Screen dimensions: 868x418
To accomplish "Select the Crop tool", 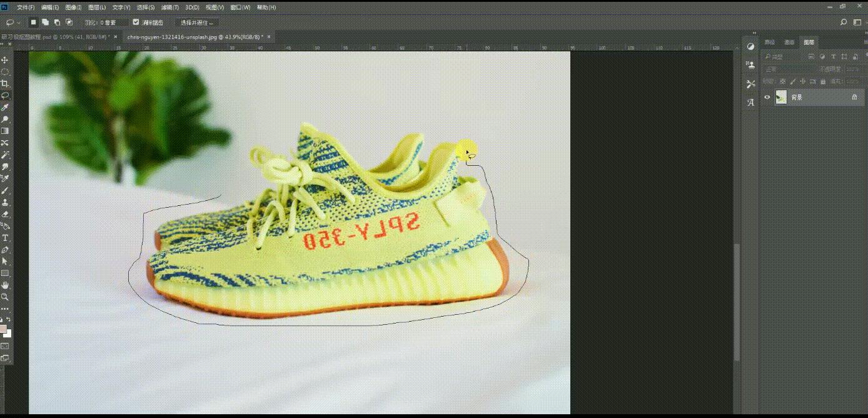I will click(x=5, y=84).
